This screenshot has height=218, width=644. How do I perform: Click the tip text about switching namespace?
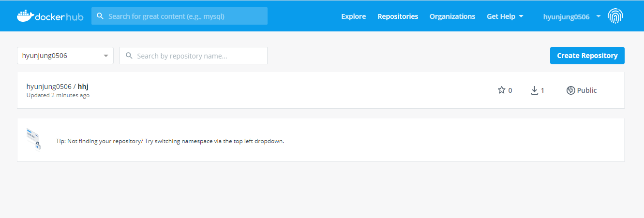tap(170, 142)
